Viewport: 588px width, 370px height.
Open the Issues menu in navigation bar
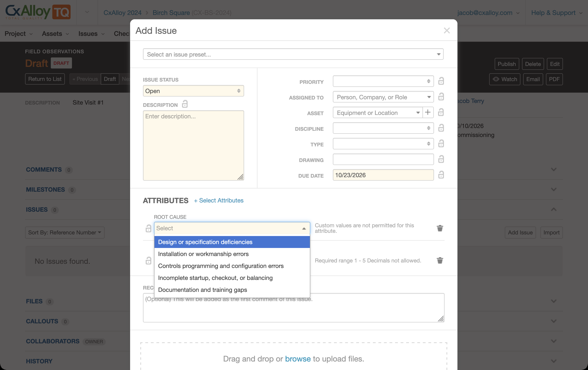91,33
